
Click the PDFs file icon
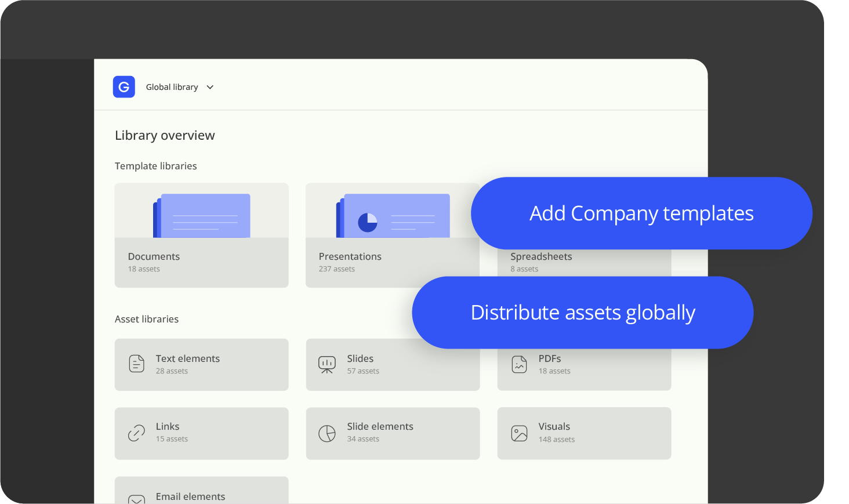(518, 364)
